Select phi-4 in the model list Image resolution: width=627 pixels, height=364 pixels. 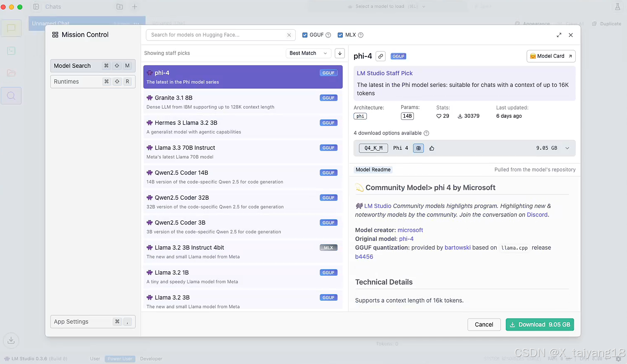coord(243,77)
